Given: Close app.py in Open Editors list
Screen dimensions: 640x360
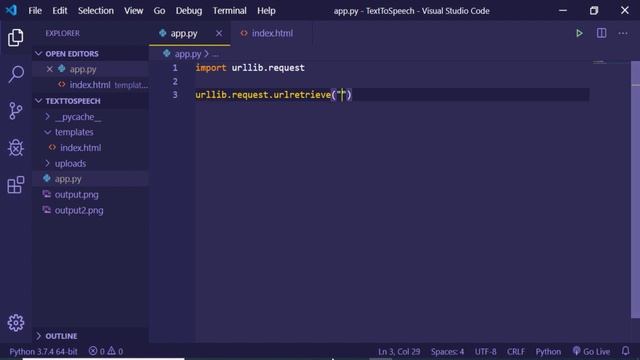Looking at the screenshot, I should (x=49, y=69).
